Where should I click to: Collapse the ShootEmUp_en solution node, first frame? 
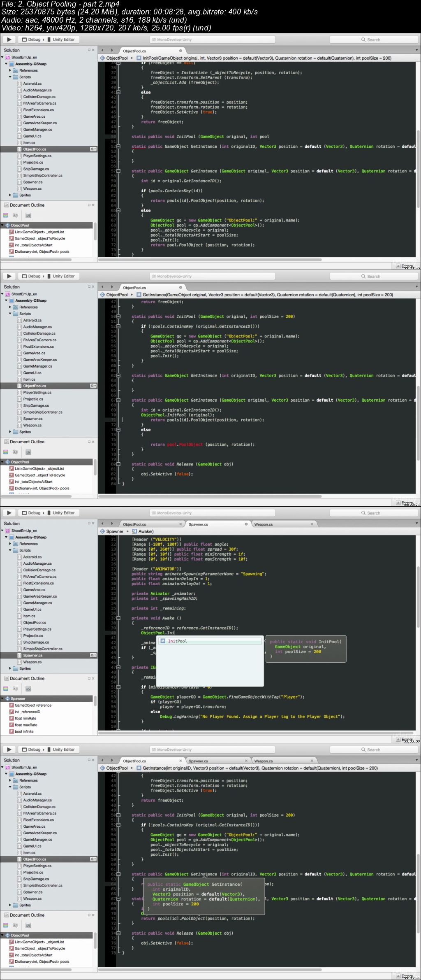click(2, 57)
